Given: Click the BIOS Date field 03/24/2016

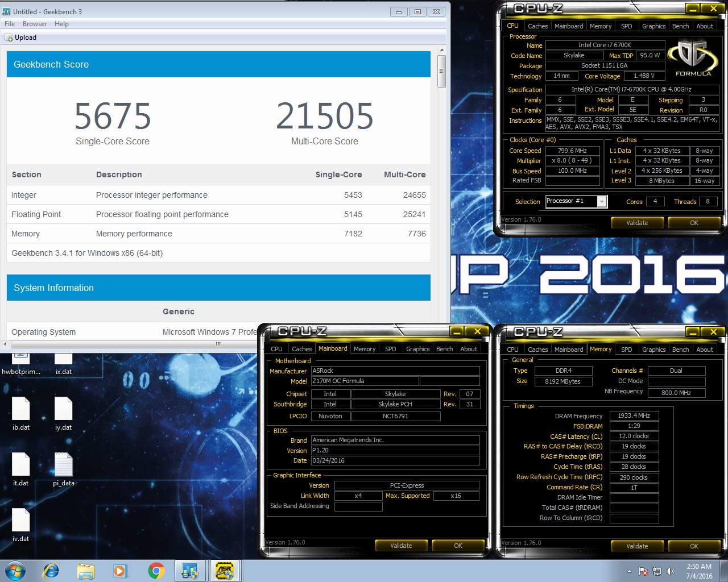Looking at the screenshot, I should tap(395, 460).
